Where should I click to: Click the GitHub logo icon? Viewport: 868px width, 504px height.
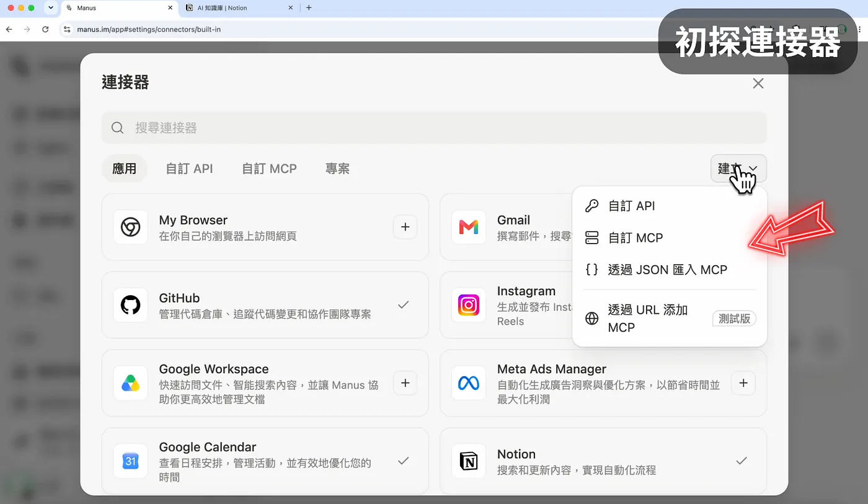pyautogui.click(x=130, y=305)
